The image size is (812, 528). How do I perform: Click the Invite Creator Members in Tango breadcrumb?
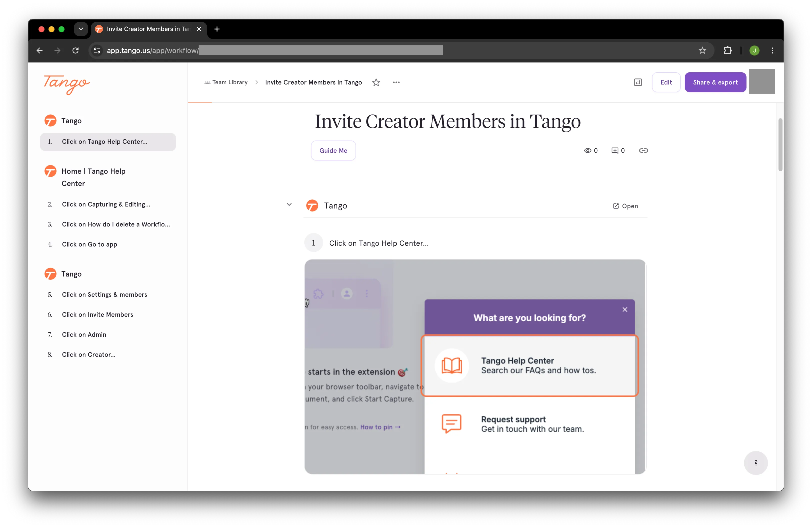pyautogui.click(x=313, y=82)
